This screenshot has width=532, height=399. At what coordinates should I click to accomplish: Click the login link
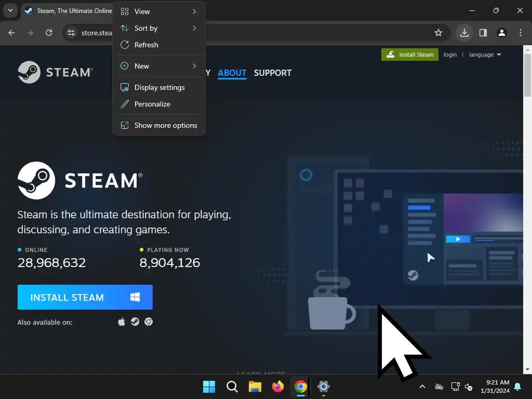(x=450, y=55)
